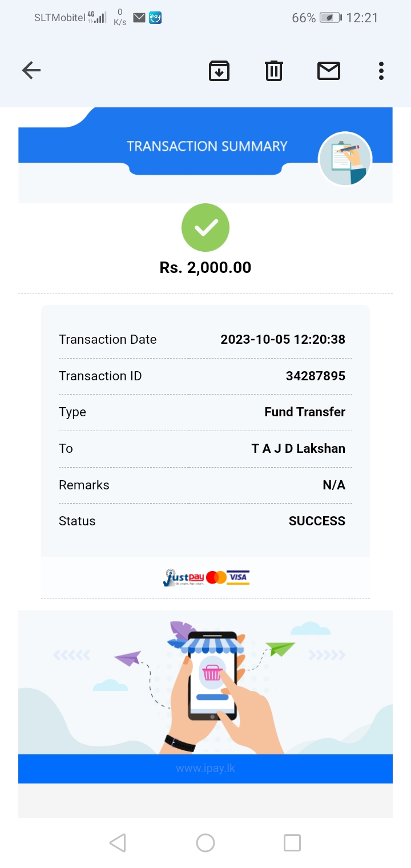Tap the clipboard illustration in the header
This screenshot has height=868, width=411.
coord(345,159)
